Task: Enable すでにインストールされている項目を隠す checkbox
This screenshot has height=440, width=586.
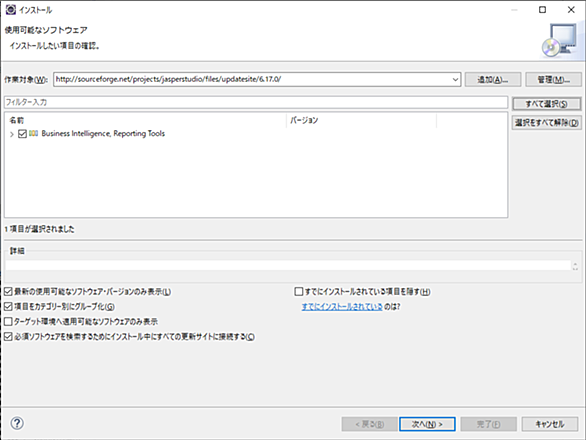Action: [x=299, y=291]
